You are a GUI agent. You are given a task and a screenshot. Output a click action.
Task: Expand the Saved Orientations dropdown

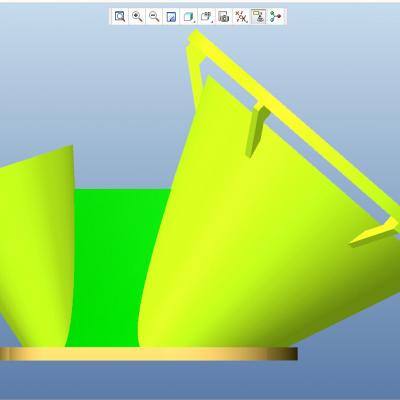(206, 16)
